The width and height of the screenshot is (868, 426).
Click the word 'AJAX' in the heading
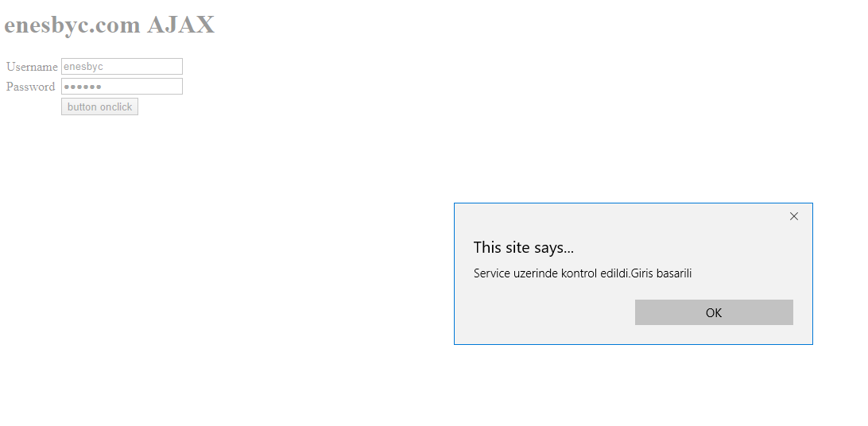point(181,25)
